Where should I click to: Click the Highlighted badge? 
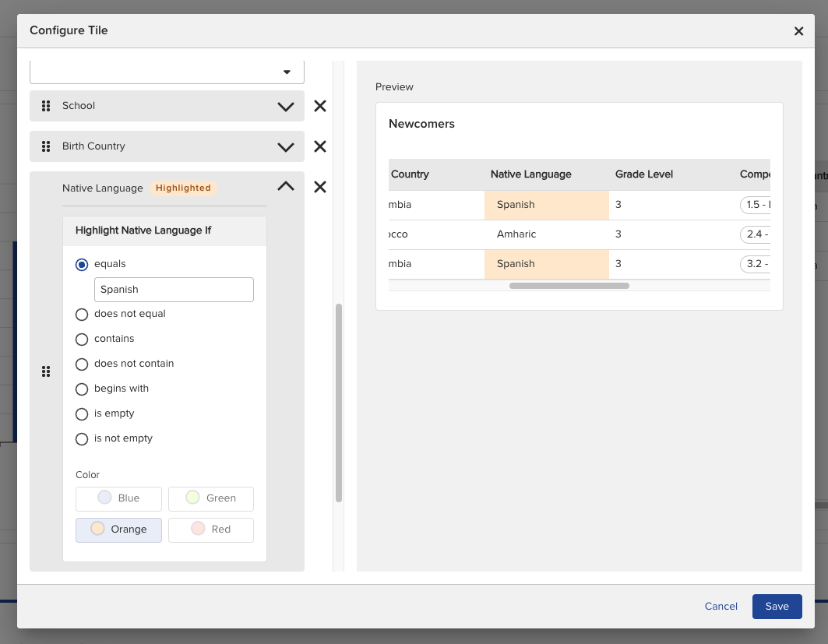[x=183, y=188]
